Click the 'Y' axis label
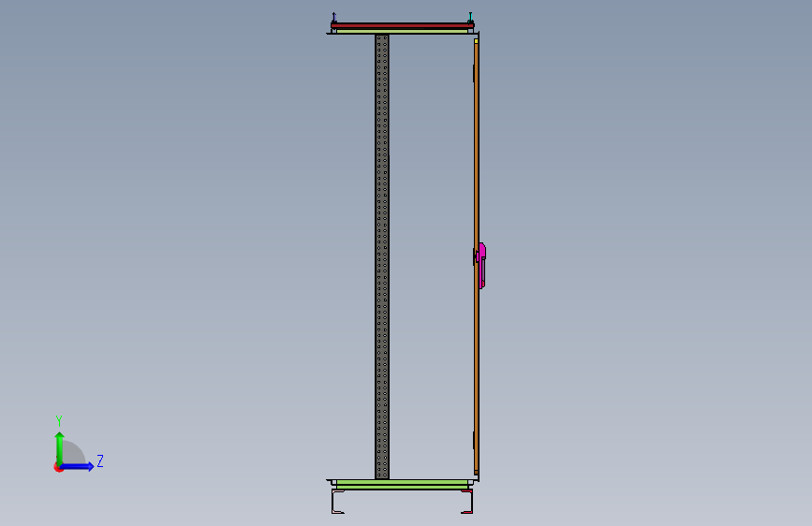Screen dimensions: 812x526 (59, 420)
